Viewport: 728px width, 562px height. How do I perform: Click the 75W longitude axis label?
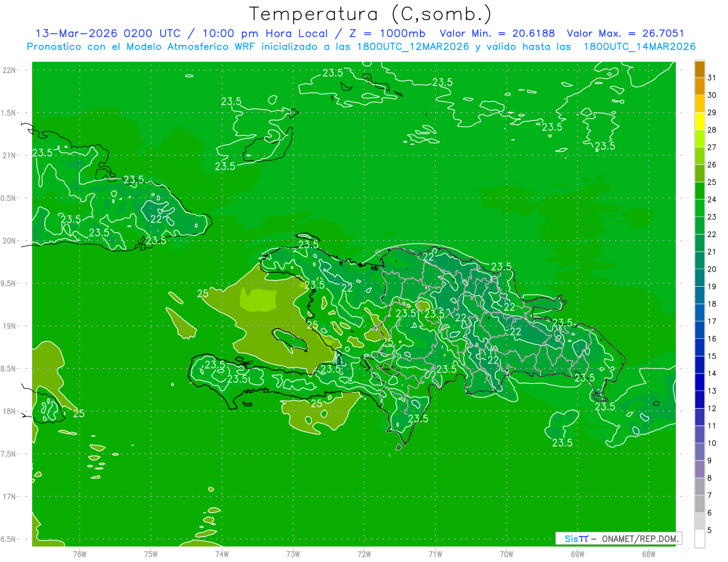point(151,554)
